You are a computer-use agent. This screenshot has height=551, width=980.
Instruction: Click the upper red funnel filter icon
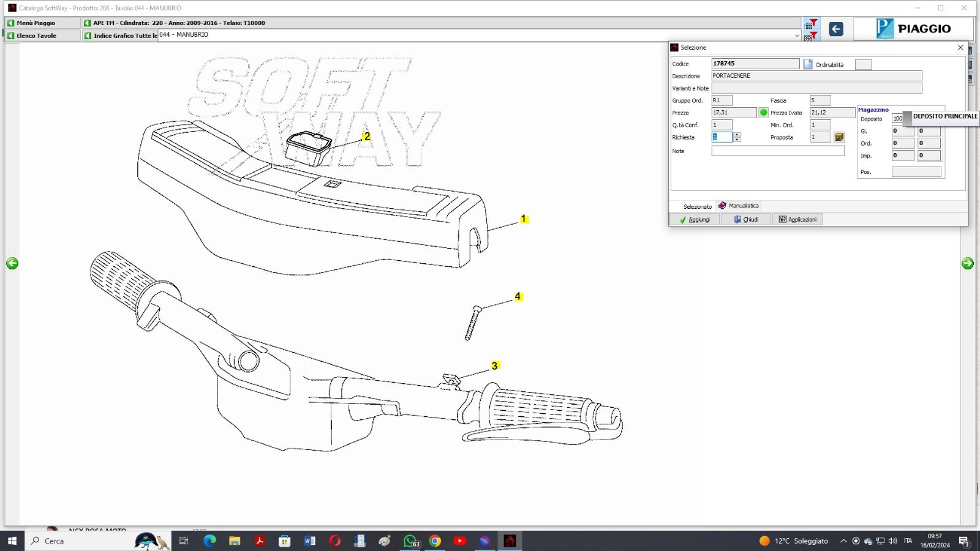click(x=812, y=24)
